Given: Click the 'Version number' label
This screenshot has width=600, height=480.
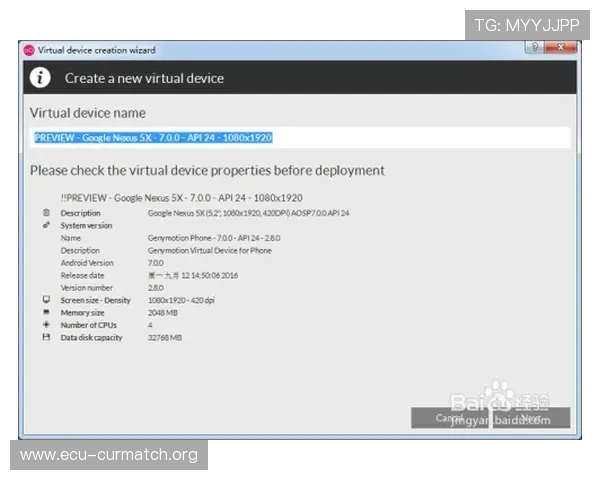Looking at the screenshot, I should tap(86, 288).
